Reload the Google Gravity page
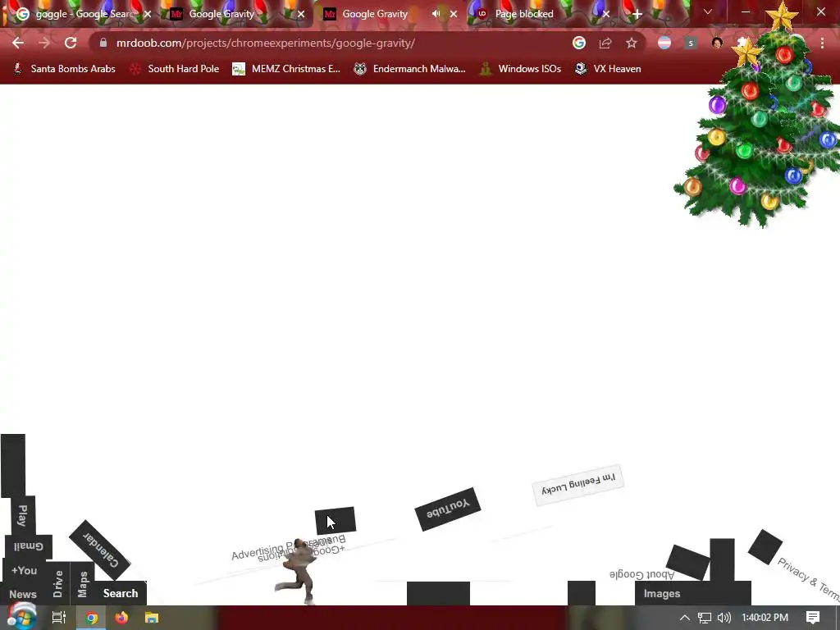Viewport: 840px width, 630px height. point(71,43)
